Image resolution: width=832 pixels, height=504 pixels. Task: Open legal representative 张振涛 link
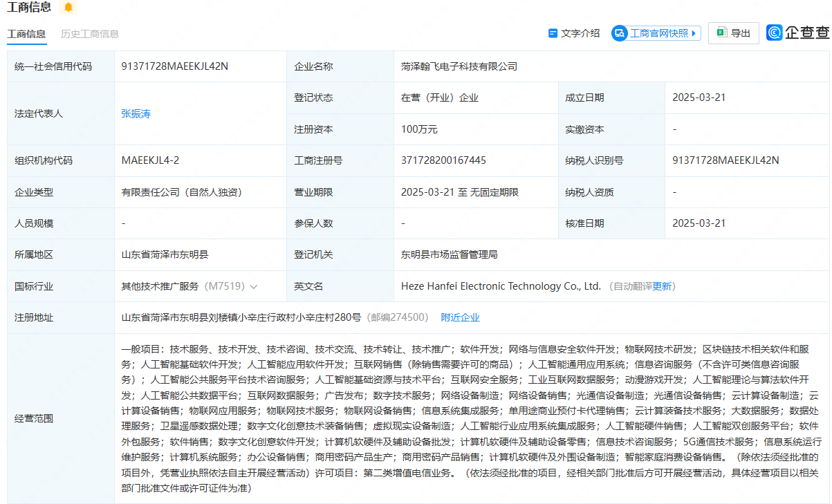point(136,113)
